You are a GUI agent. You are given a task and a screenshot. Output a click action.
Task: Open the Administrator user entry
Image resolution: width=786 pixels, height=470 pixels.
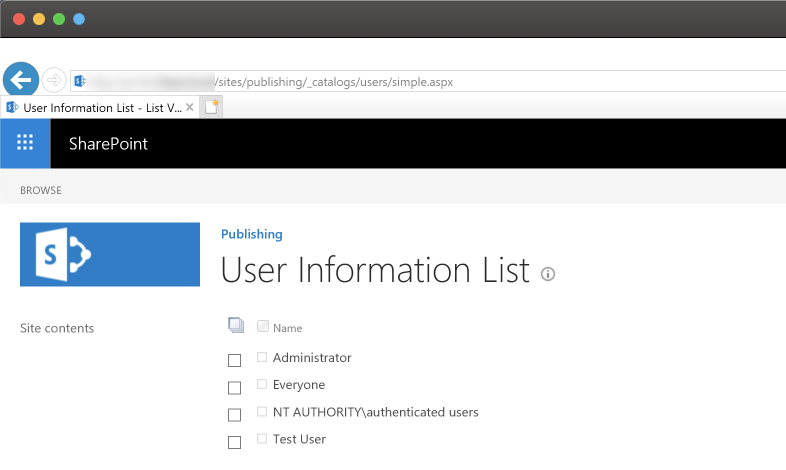coord(312,358)
